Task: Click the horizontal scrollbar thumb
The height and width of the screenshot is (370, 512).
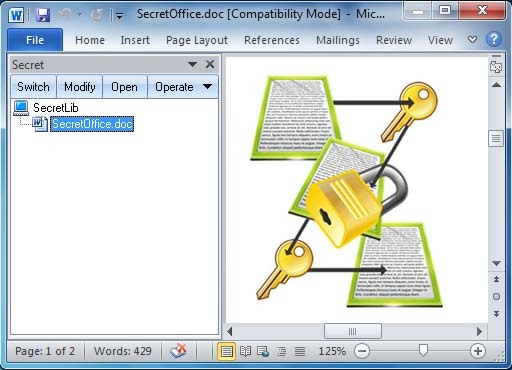Action: (353, 331)
